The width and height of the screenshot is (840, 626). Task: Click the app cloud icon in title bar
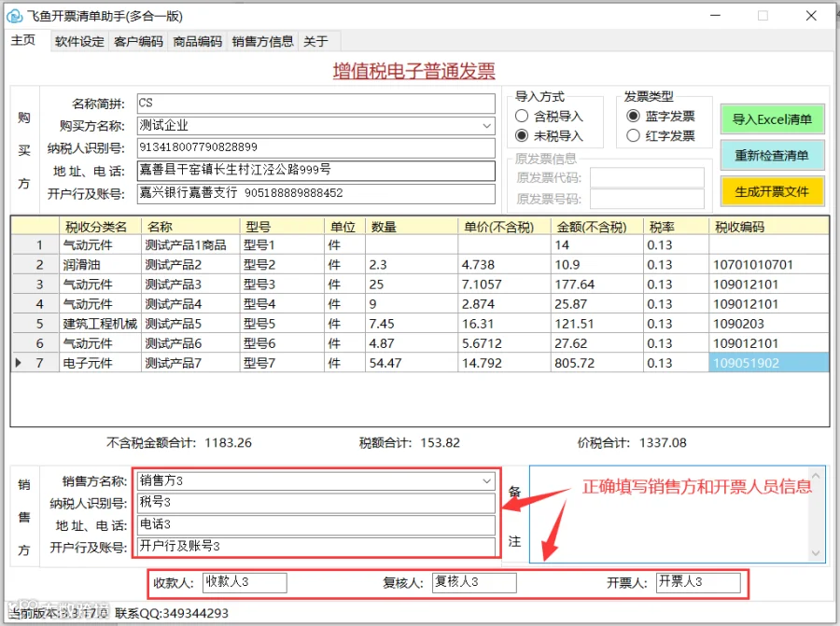[14, 16]
